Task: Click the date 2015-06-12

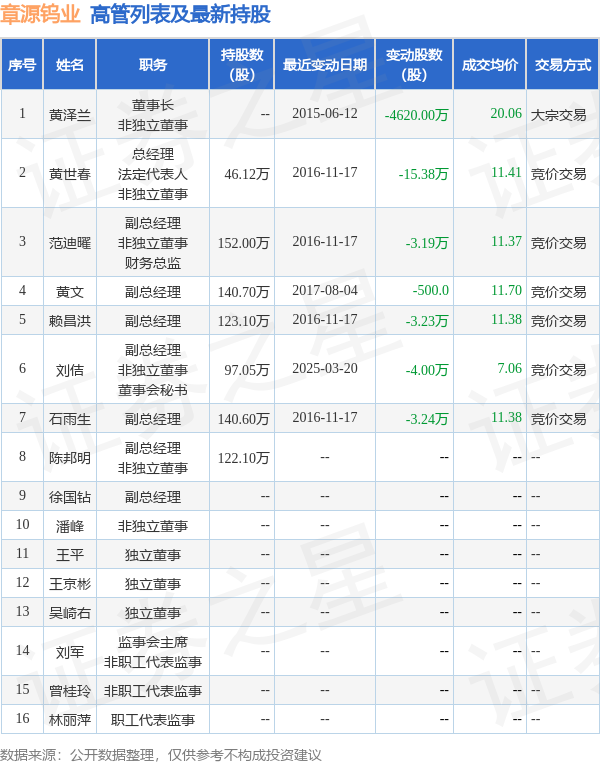Action: [325, 114]
